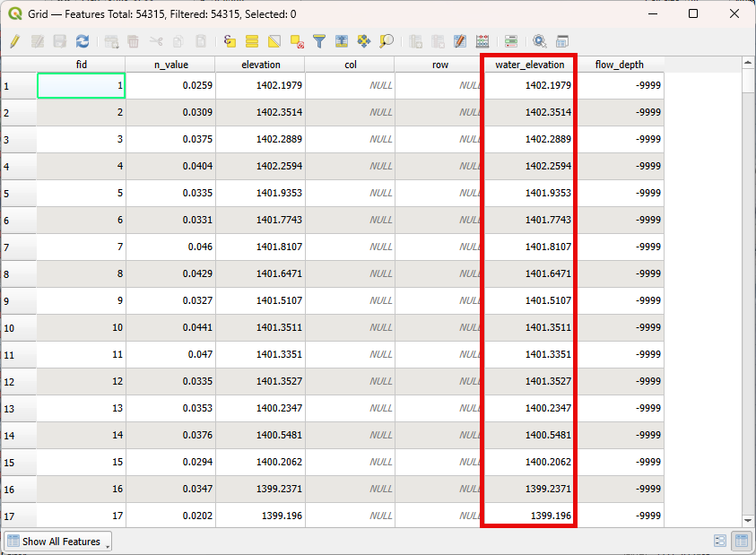
Task: Open conditional formatting panel
Action: tap(511, 41)
